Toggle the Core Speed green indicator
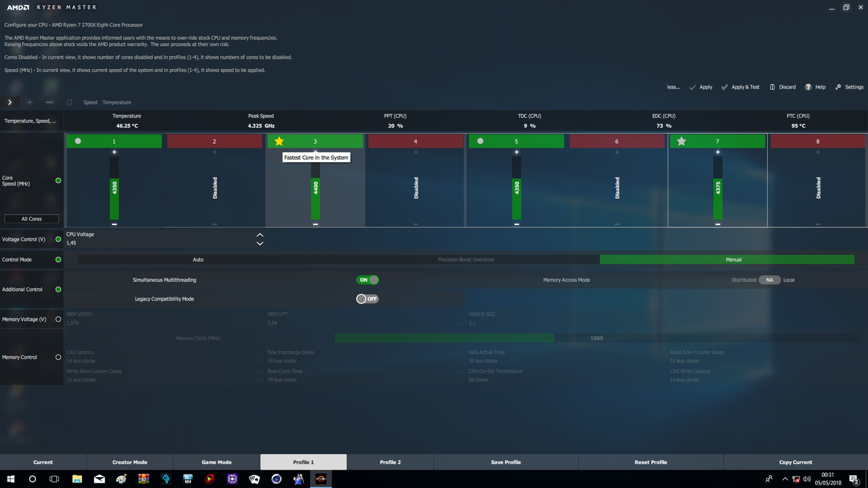Viewport: 868px width, 488px height. tap(58, 181)
